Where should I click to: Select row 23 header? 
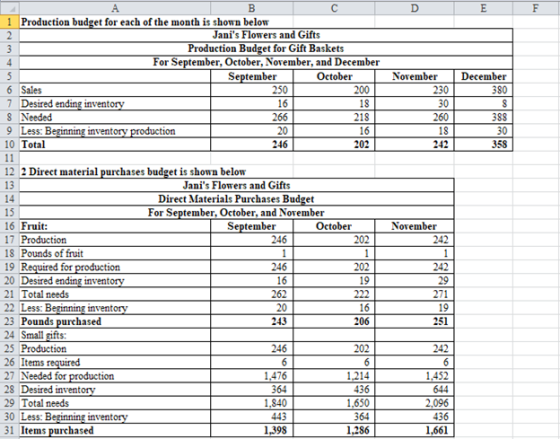point(10,321)
